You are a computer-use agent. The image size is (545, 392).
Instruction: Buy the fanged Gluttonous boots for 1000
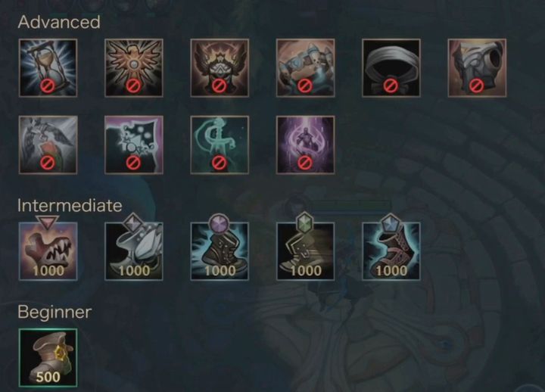(x=48, y=251)
